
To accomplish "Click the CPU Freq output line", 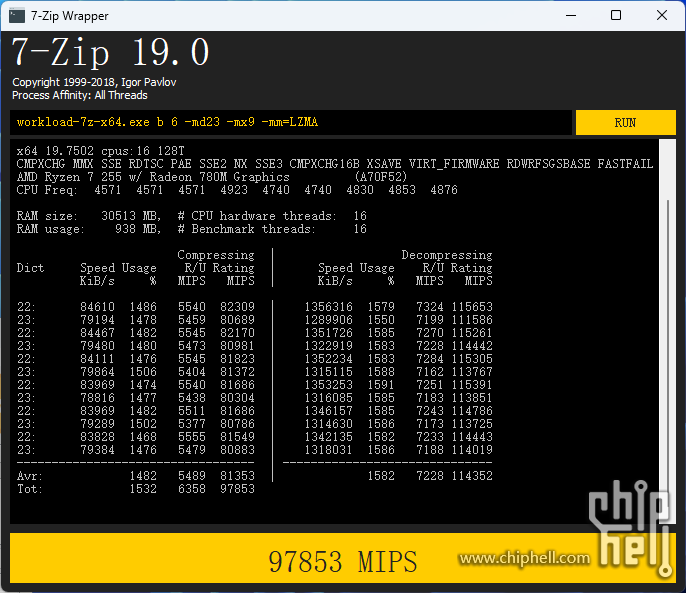I will 237,190.
